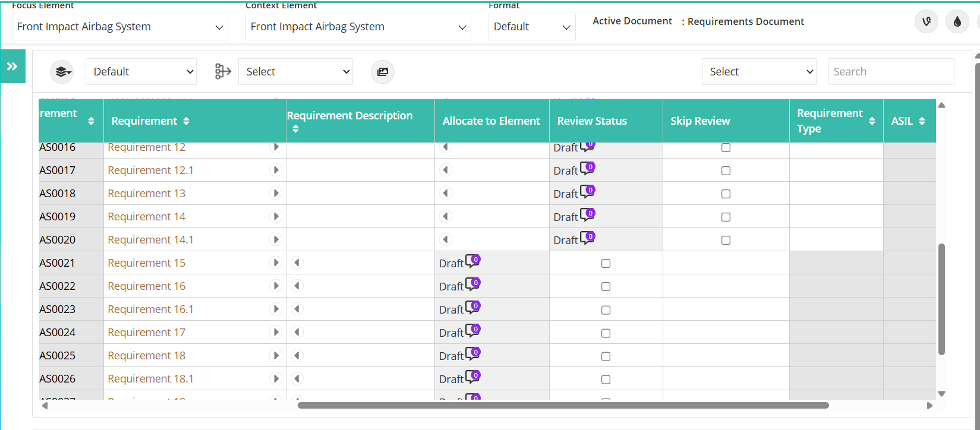Open the Requirement 18.1 link

tap(150, 379)
